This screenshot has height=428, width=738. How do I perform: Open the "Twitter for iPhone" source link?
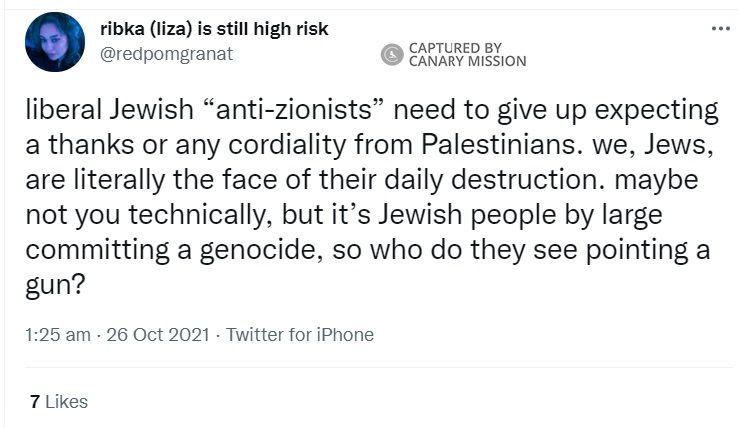(300, 335)
